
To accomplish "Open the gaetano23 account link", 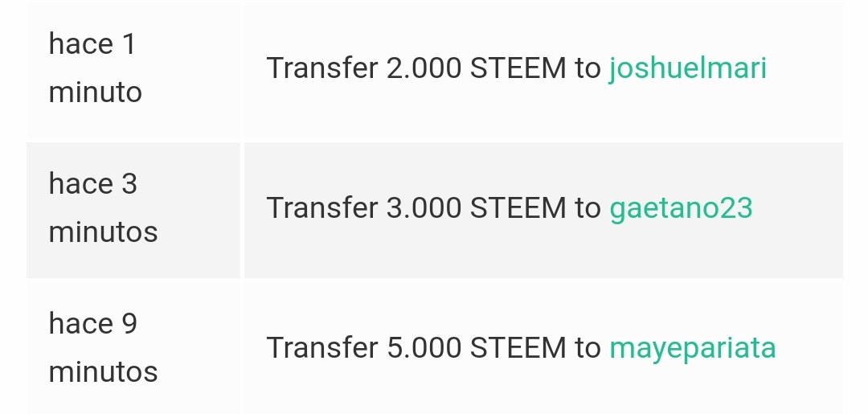I will (x=681, y=208).
